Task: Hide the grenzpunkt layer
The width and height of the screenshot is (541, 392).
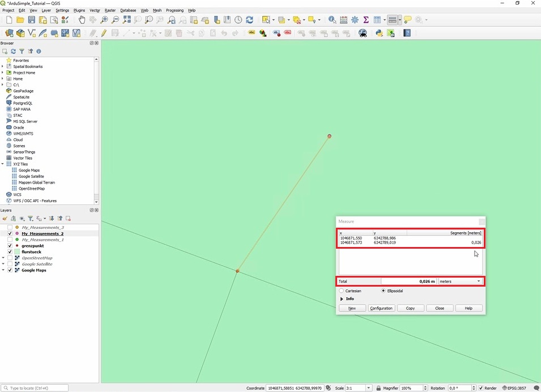Action: (10, 246)
